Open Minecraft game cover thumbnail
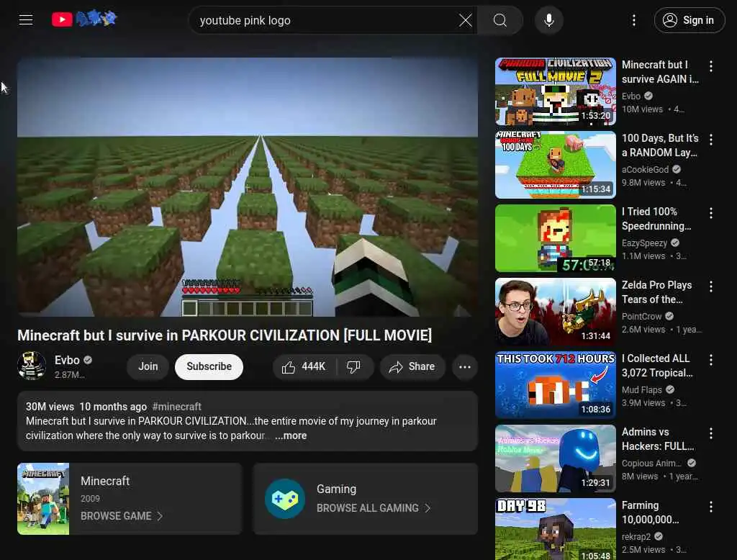The image size is (737, 560). 43,499
